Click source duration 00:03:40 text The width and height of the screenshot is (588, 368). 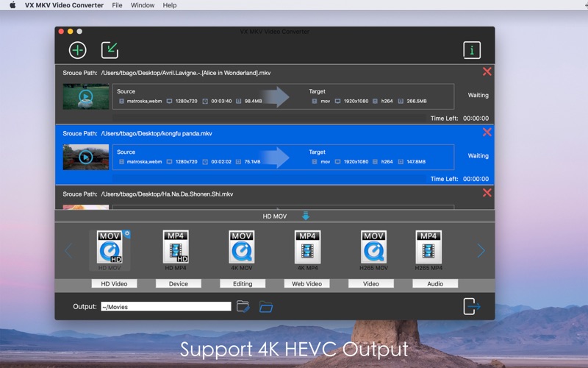[x=221, y=101]
